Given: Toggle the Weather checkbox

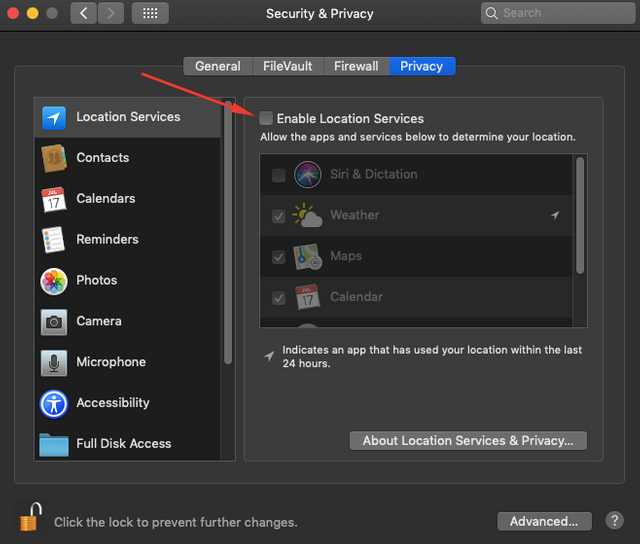Looking at the screenshot, I should (x=279, y=216).
